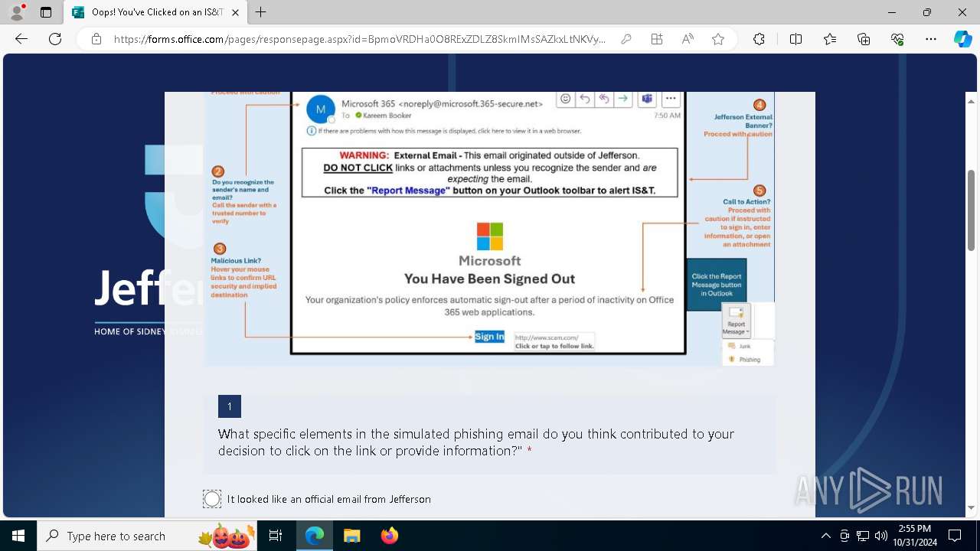The width and height of the screenshot is (980, 551).
Task: Open saved password key icon
Action: pyautogui.click(x=626, y=39)
